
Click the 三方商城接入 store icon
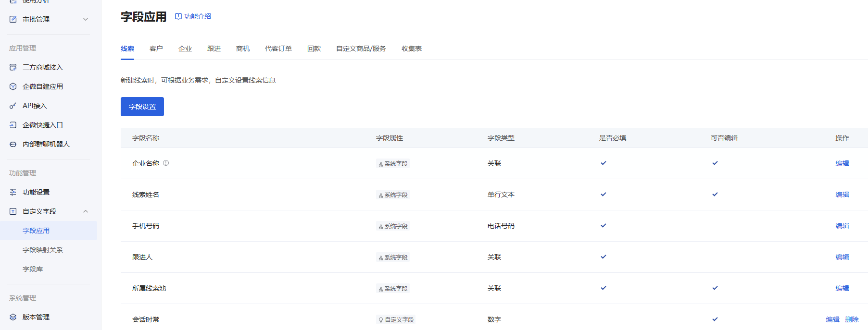pos(13,67)
